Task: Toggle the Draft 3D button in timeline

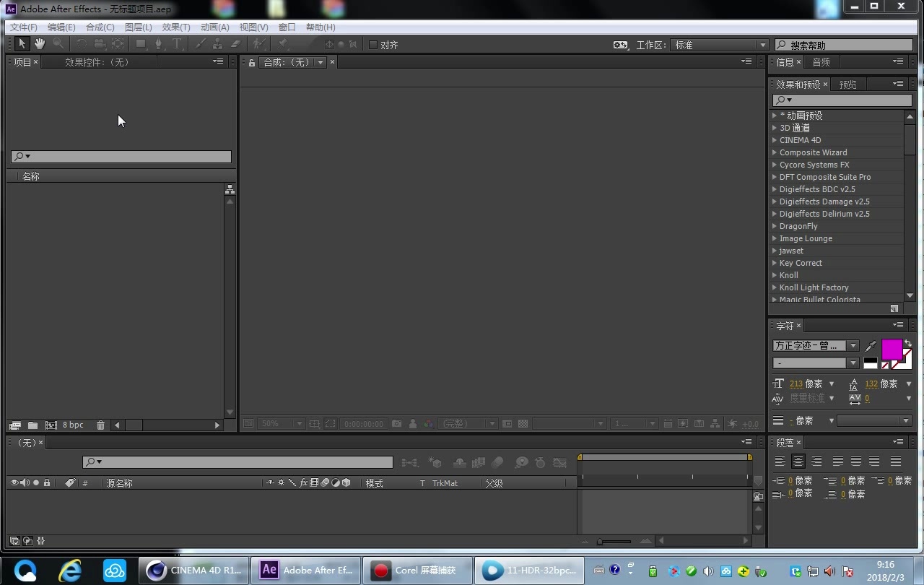Action: (x=435, y=462)
